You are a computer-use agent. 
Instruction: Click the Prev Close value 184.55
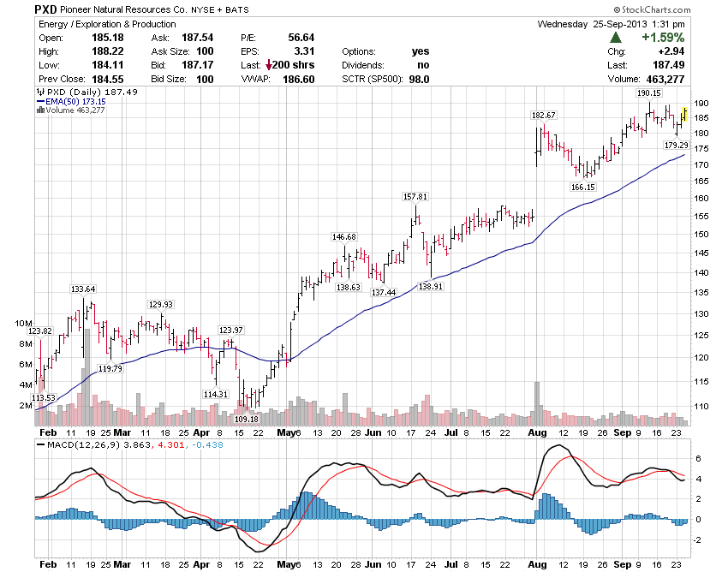tap(108, 79)
